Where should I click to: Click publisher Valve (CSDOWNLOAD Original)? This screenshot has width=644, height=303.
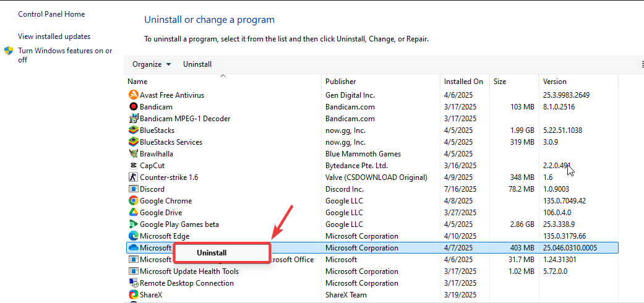(x=377, y=177)
